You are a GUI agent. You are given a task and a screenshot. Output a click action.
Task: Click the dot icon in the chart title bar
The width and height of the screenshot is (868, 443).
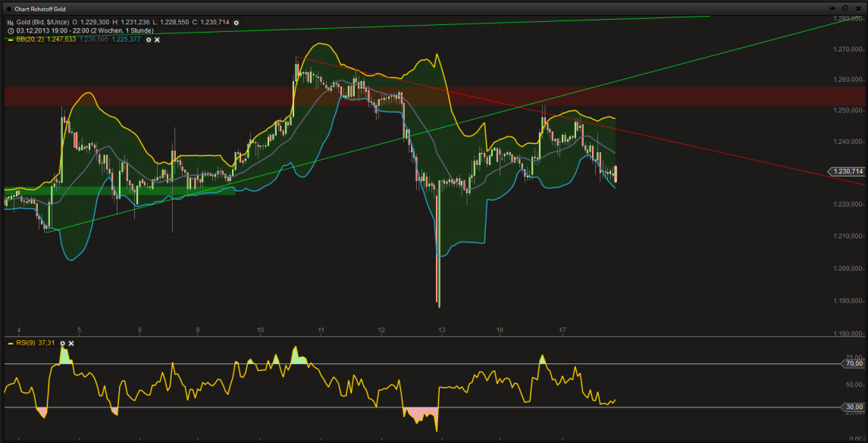(9, 8)
